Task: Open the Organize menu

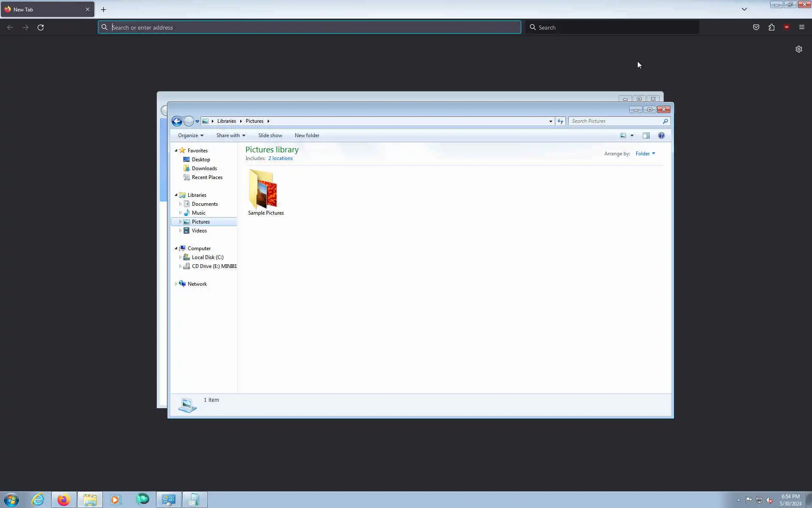Action: (190, 135)
